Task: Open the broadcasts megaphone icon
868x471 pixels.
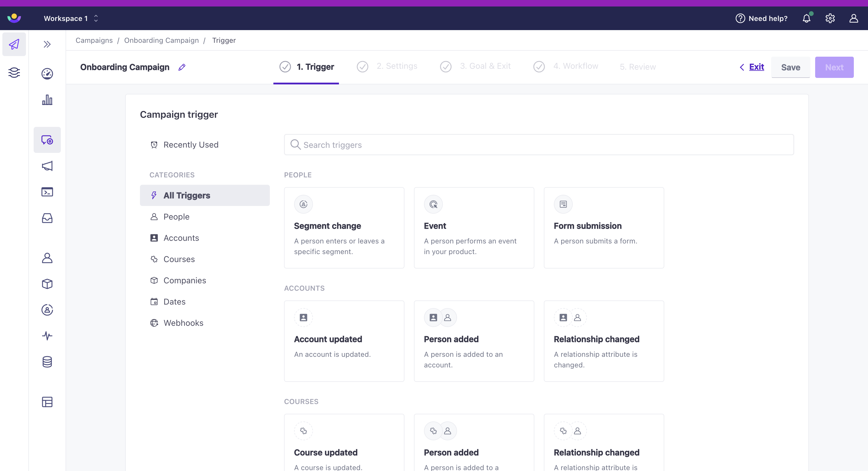Action: coord(47,166)
